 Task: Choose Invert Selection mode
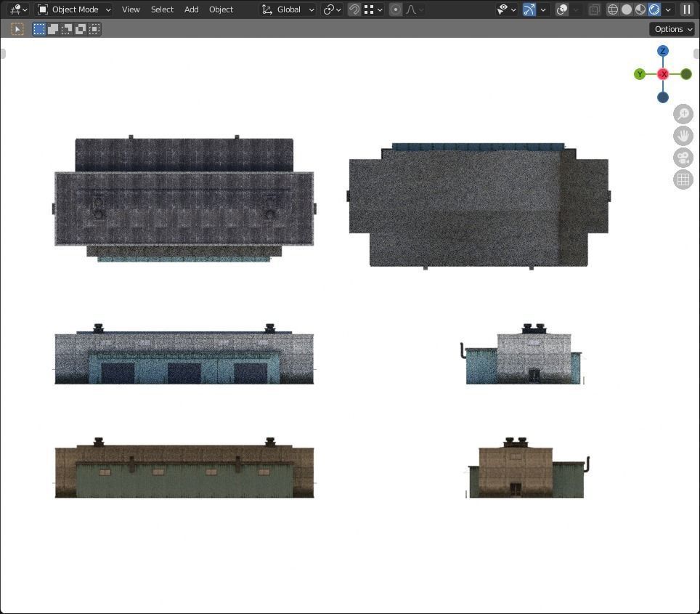coord(81,30)
